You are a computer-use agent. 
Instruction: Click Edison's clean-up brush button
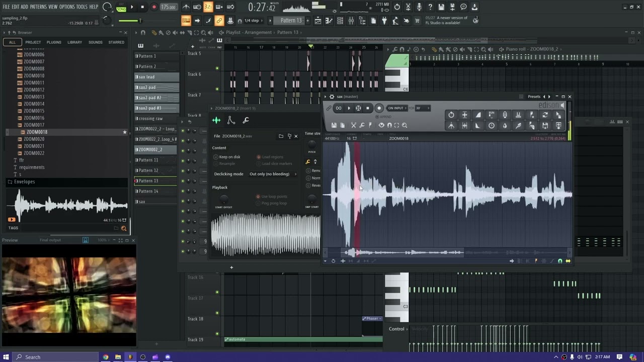pyautogui.click(x=518, y=126)
